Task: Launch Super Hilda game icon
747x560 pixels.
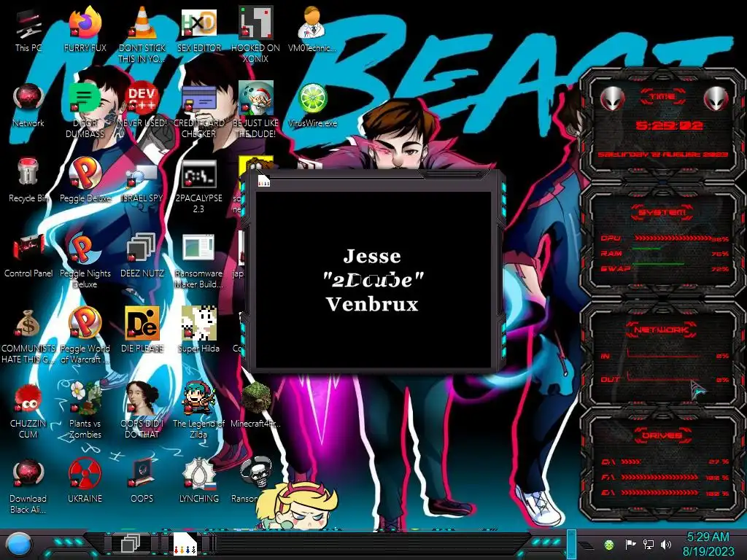Action: point(199,323)
